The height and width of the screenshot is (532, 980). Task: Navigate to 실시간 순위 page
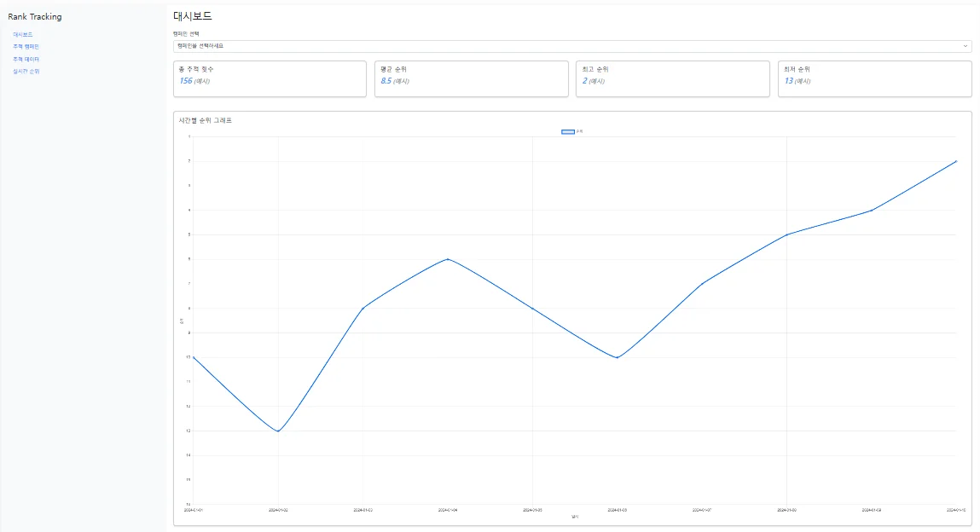[26, 72]
